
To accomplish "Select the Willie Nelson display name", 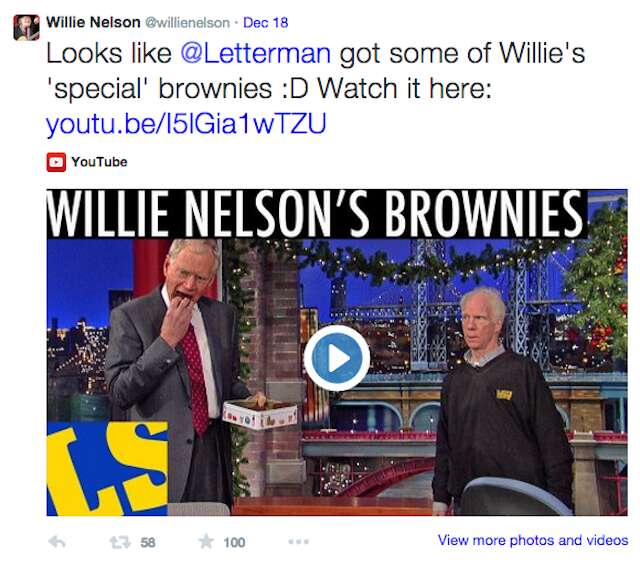I will click(x=93, y=22).
